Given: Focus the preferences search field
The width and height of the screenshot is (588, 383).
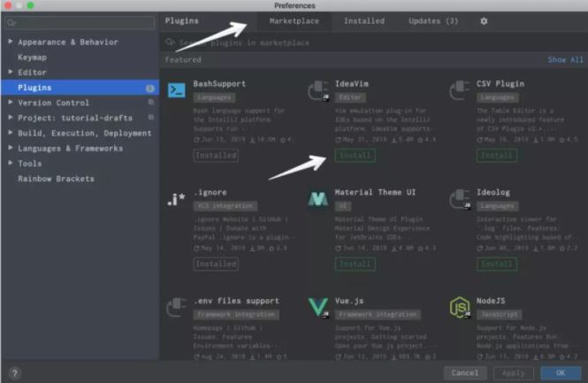Looking at the screenshot, I should click(x=80, y=23).
